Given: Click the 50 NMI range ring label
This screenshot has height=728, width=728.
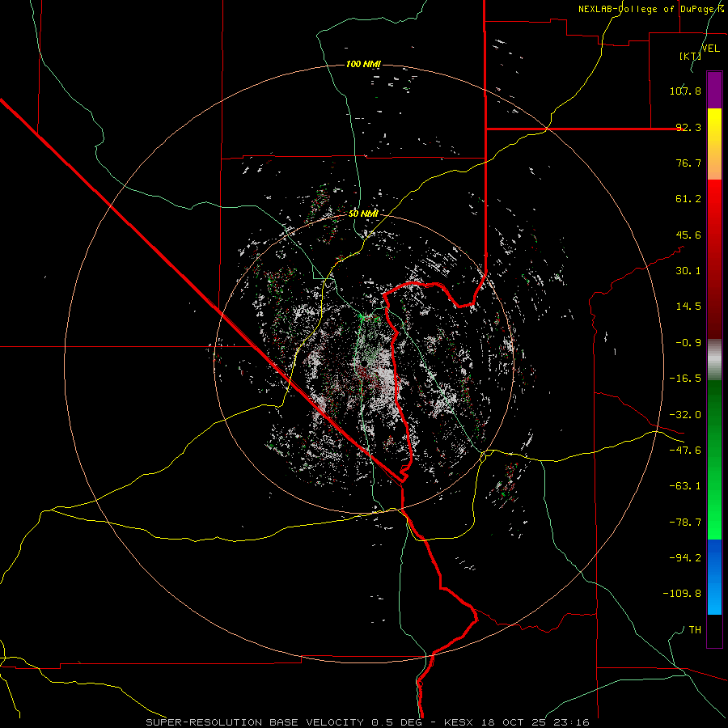Looking at the screenshot, I should (x=363, y=214).
